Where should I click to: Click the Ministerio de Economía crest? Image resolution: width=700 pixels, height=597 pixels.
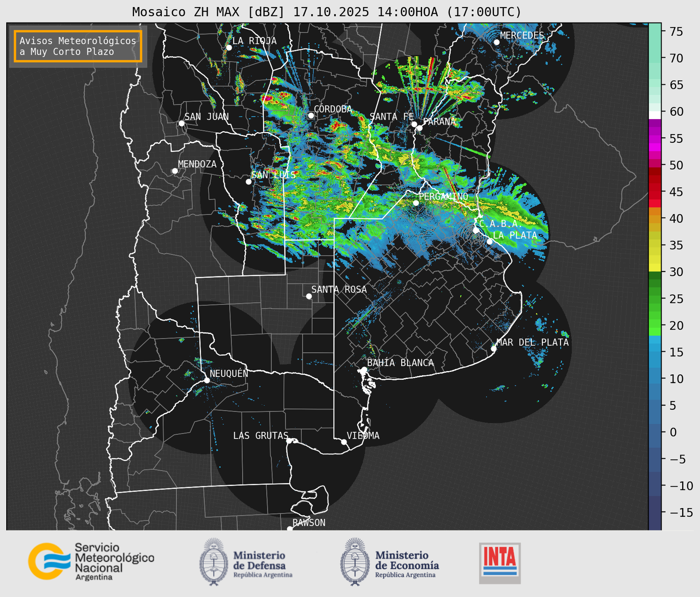355,562
